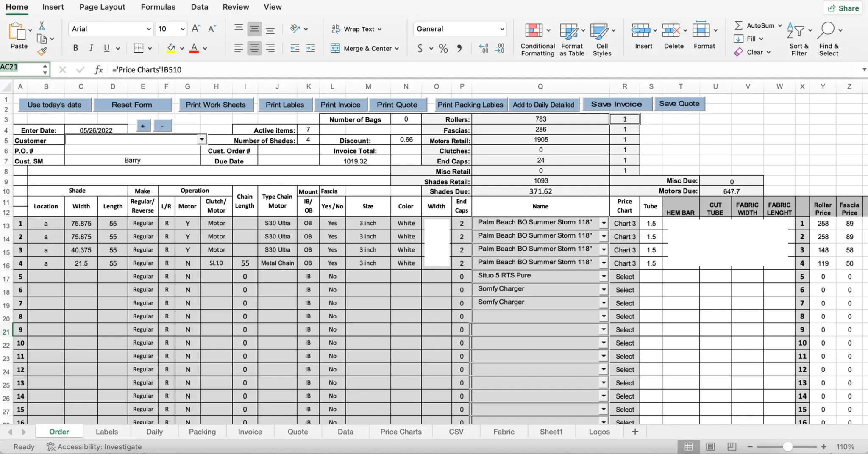Apply the fill color bucket
868x454 pixels.
[x=171, y=48]
